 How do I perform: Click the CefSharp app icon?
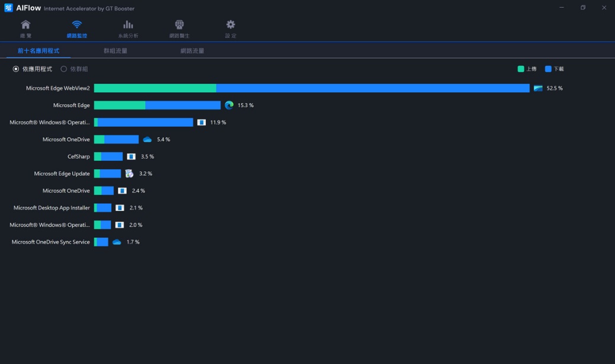pos(131,157)
